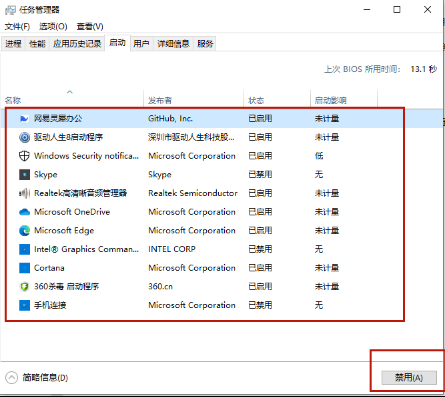Open the 选项(O) menu
The height and width of the screenshot is (397, 445).
[53, 26]
